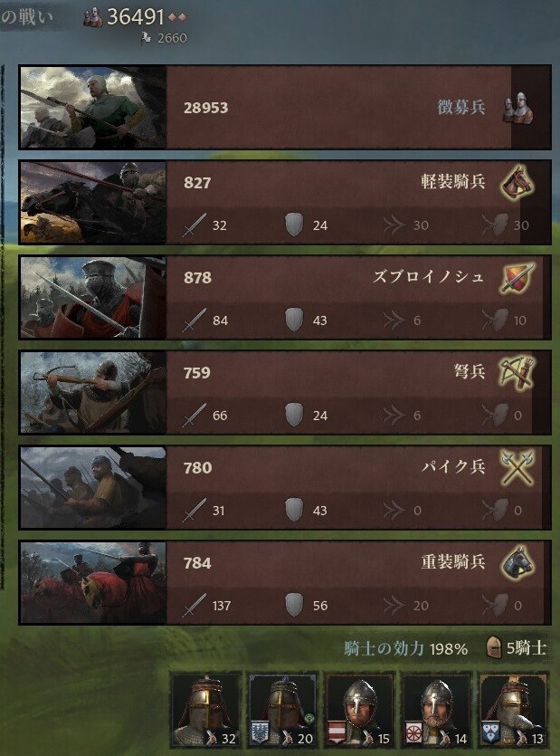Select the knight portrait with prowess 14
Image resolution: width=560 pixels, height=756 pixels.
(x=437, y=709)
